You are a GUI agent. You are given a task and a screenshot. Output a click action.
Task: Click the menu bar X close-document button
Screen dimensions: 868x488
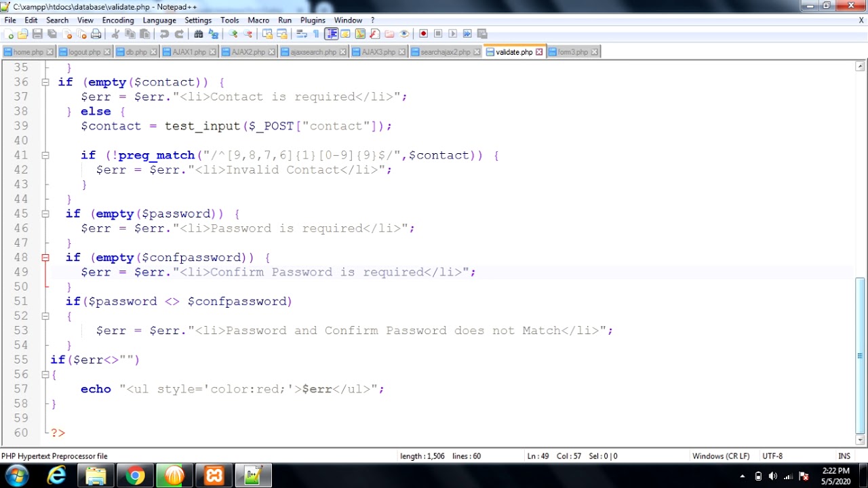pos(861,20)
